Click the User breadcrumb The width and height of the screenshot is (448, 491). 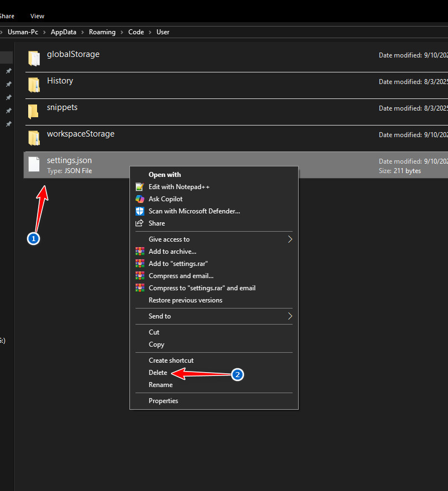(x=163, y=32)
